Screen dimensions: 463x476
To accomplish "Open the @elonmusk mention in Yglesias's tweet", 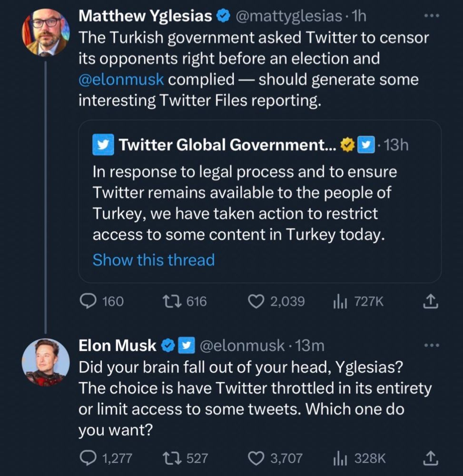I will [121, 79].
